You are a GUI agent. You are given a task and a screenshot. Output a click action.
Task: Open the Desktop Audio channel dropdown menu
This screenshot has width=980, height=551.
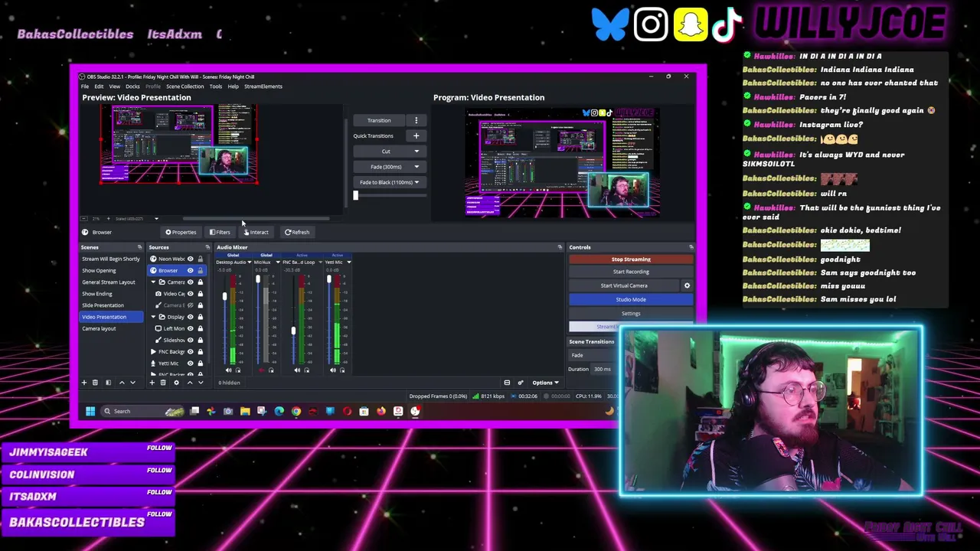pyautogui.click(x=249, y=262)
